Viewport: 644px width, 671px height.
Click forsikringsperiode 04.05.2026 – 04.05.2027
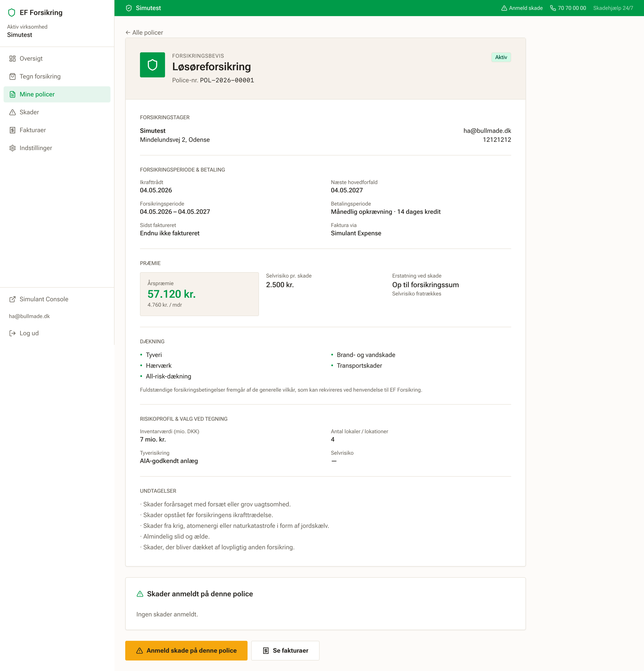175,212
